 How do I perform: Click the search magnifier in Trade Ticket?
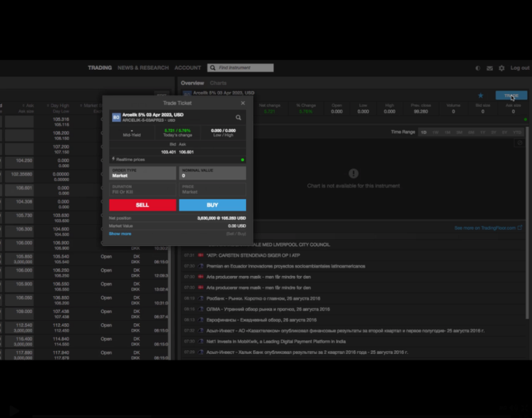pyautogui.click(x=238, y=118)
